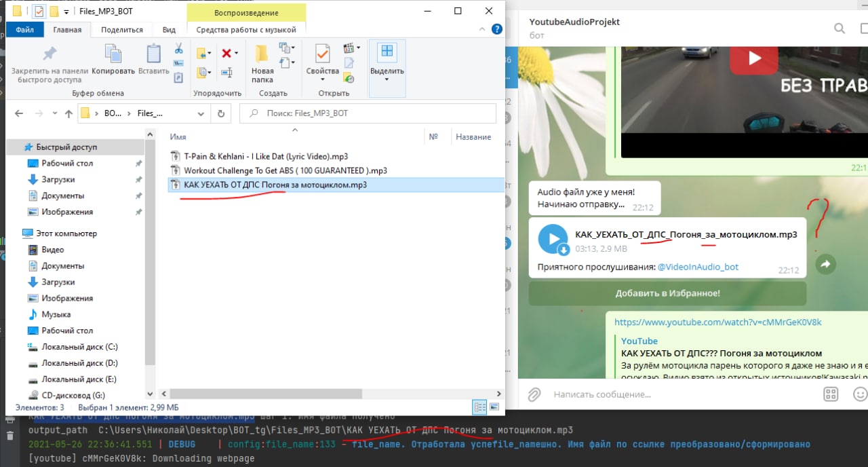Expand the Delete red X dropdown arrow
Image resolution: width=868 pixels, height=467 pixels.
(x=235, y=53)
